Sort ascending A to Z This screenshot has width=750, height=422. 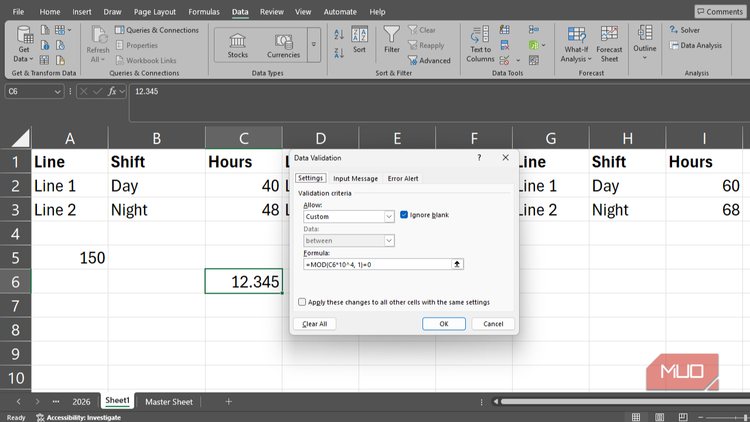point(339,34)
